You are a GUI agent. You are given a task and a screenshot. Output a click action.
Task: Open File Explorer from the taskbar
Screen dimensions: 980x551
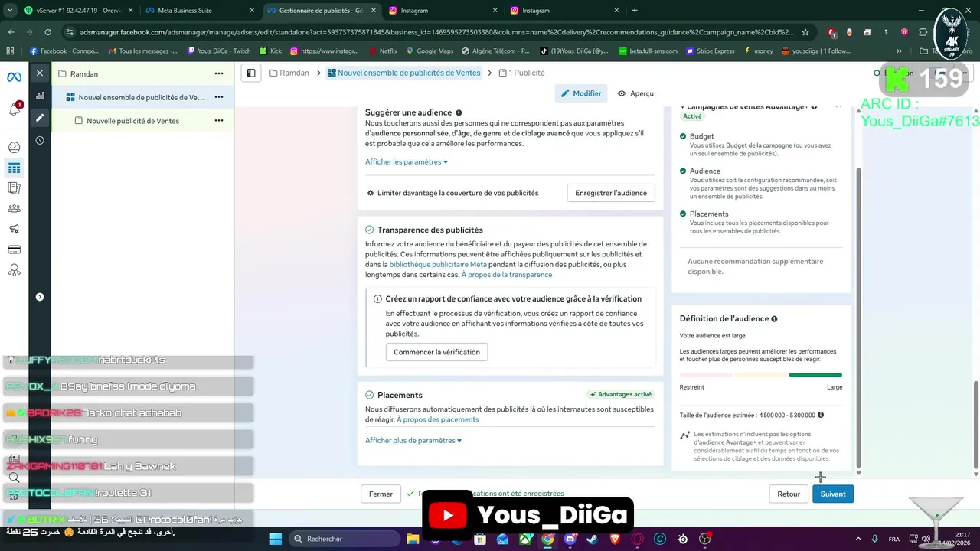[413, 539]
